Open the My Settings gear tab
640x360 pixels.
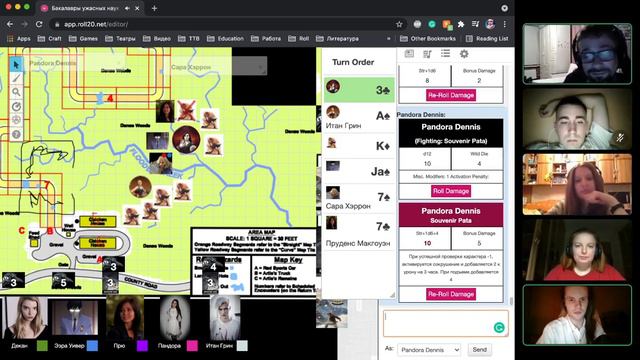[464, 53]
